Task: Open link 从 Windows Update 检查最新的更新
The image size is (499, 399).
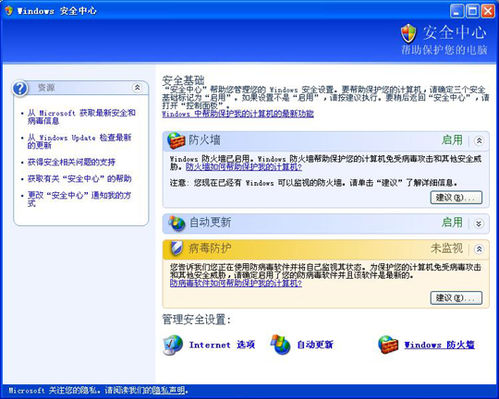Action: click(79, 141)
